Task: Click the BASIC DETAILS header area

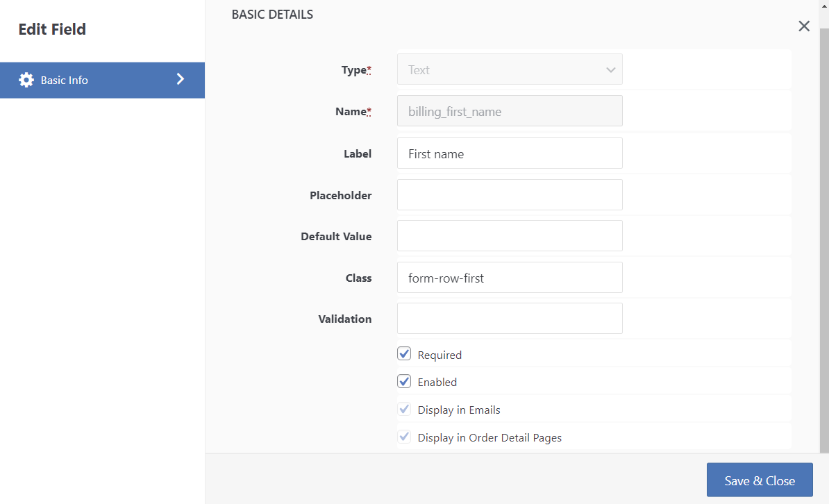Action: 272,14
